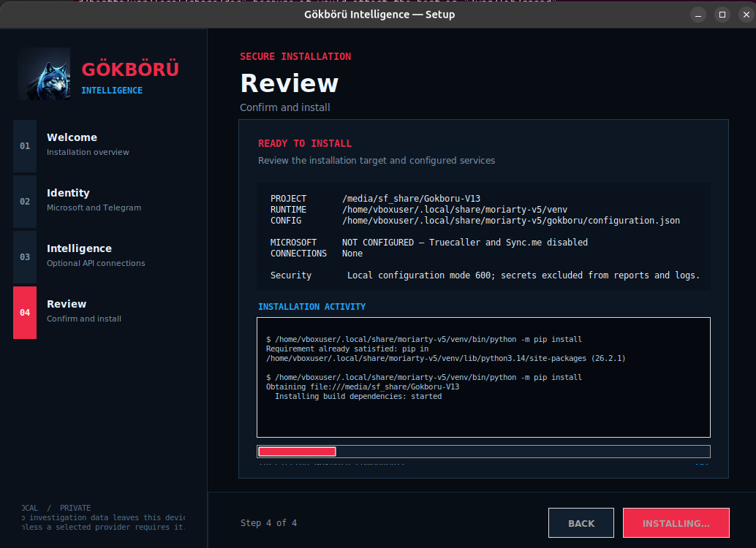Viewport: 756px width, 548px height.
Task: Click the MICROSOFT NOT CONFIGURED status text
Action: 465,243
